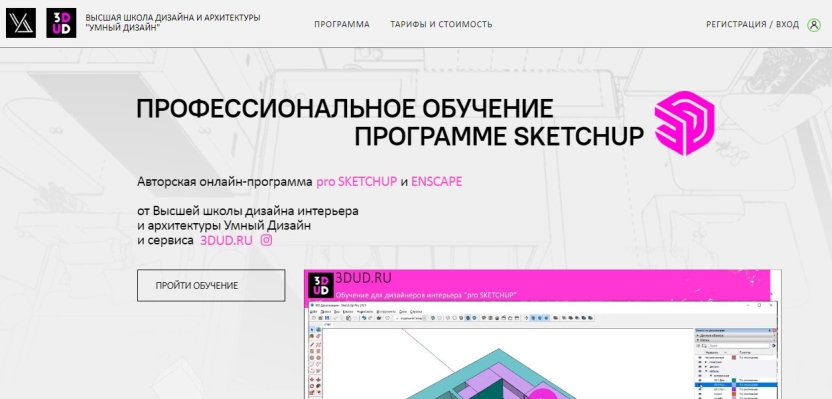Image resolution: width=832 pixels, height=399 pixels.
Task: Click the ПРОЙТИ ОБУЧЕНИЕ button
Action: 211,285
